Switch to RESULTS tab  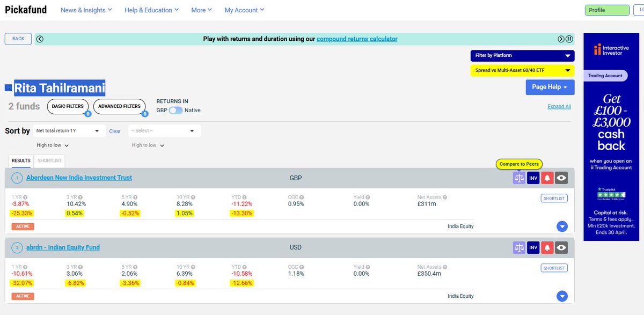click(21, 160)
